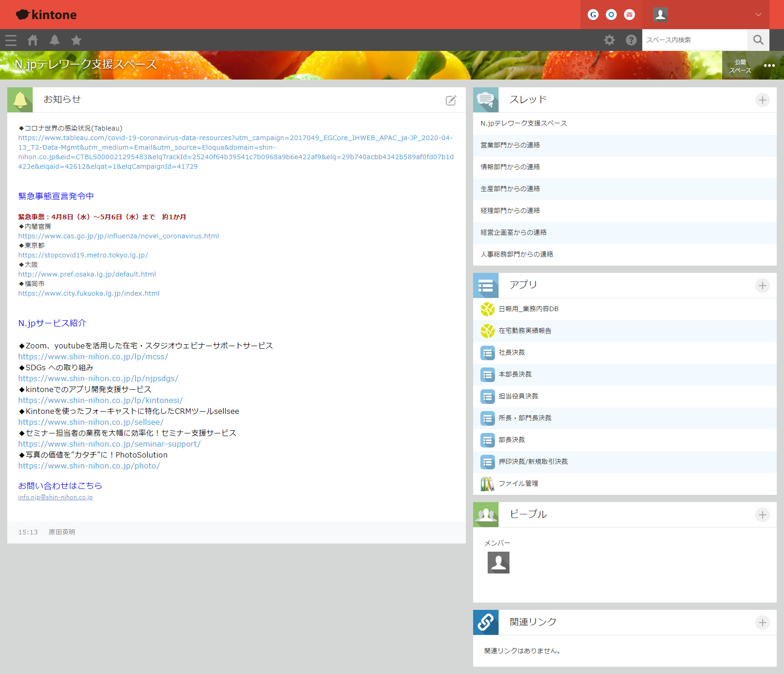Open the 日報用_業務内容DB app icon
This screenshot has width=784, height=674.
click(488, 309)
